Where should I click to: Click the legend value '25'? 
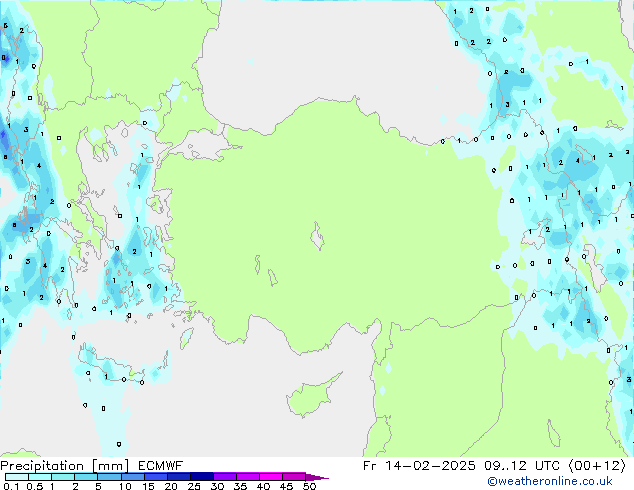point(194,486)
